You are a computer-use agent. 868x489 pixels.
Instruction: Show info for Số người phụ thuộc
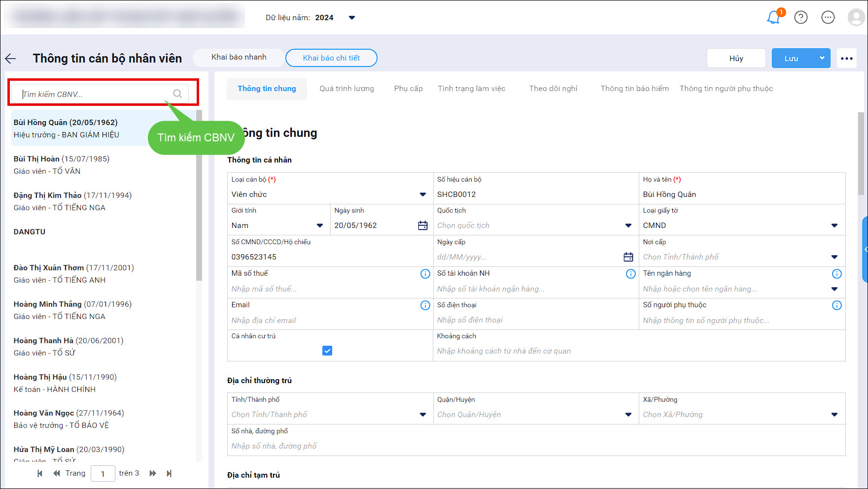(x=837, y=305)
